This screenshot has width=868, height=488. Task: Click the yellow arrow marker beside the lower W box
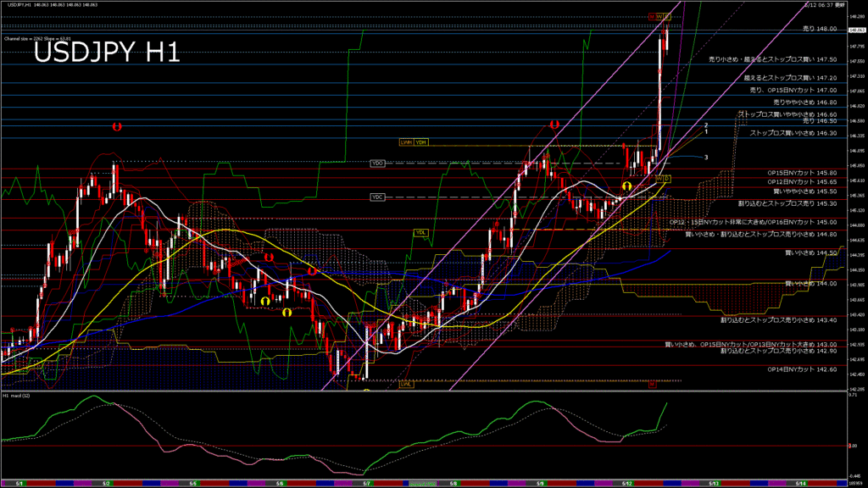(x=626, y=186)
